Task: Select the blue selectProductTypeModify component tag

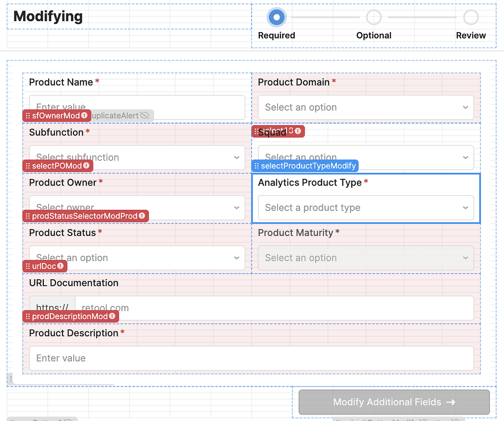Action: [x=304, y=166]
